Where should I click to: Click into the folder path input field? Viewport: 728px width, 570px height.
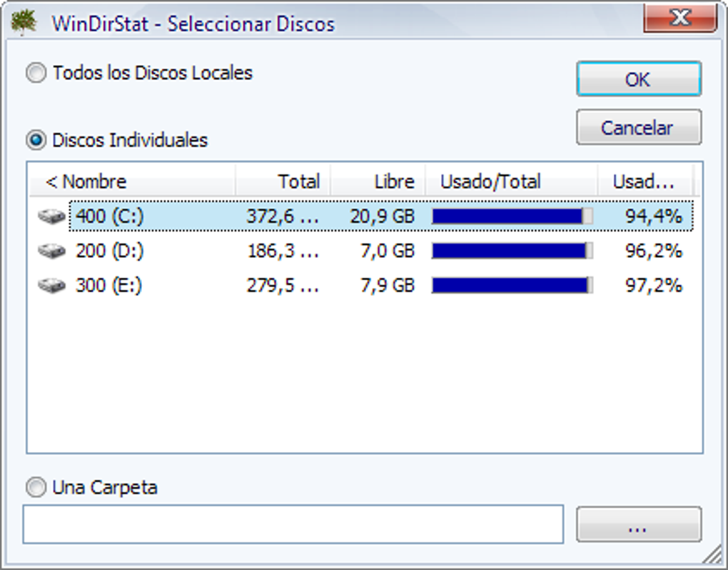[293, 524]
